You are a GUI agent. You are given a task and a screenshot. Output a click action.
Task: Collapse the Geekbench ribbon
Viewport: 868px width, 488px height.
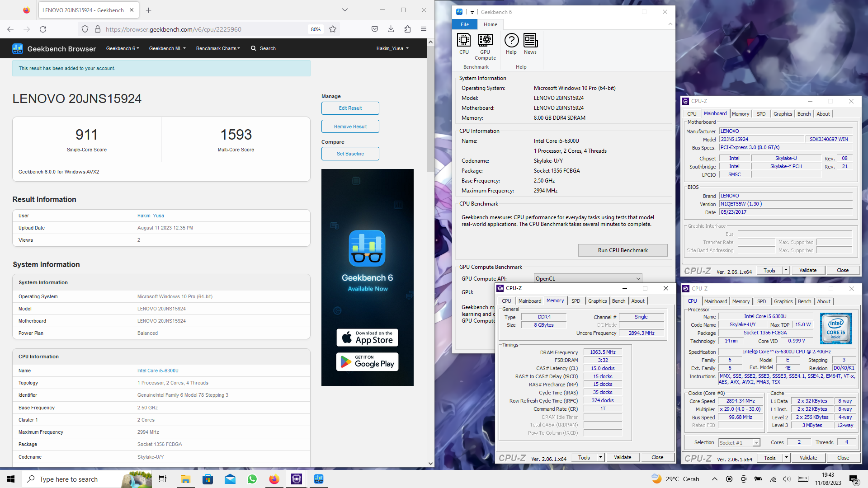(x=670, y=24)
